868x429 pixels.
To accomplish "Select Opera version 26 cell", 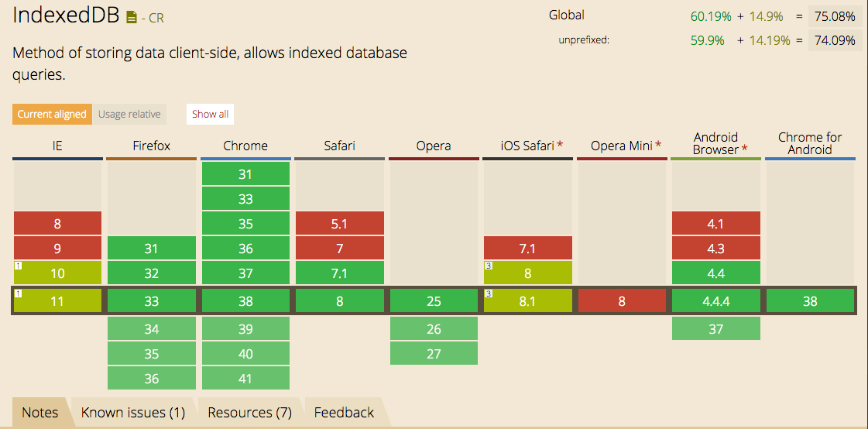I will (434, 328).
